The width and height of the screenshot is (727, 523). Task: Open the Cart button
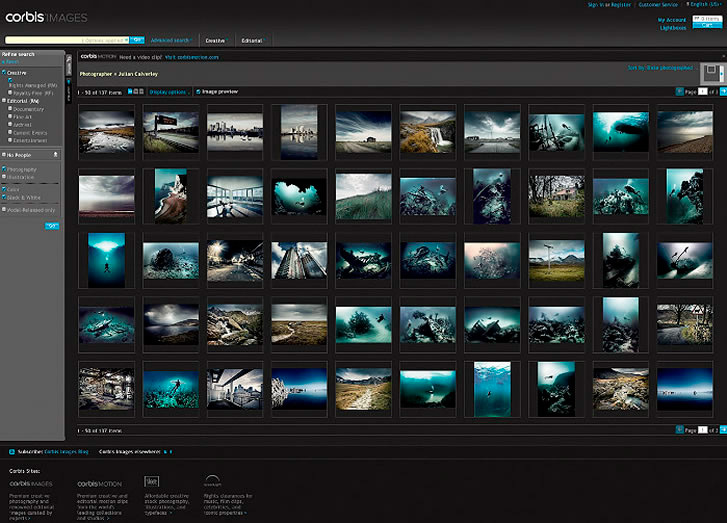click(x=707, y=25)
